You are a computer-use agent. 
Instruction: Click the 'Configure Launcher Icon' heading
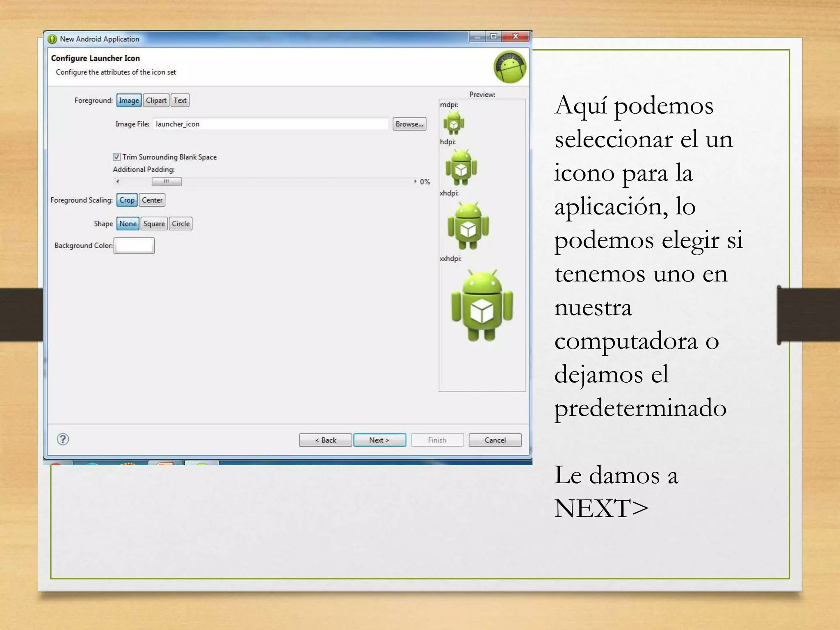pyautogui.click(x=96, y=58)
